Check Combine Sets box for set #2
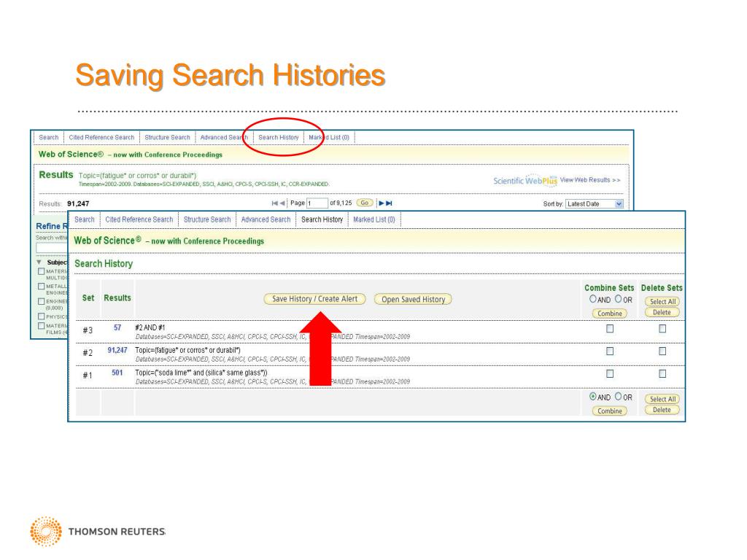 click(610, 351)
